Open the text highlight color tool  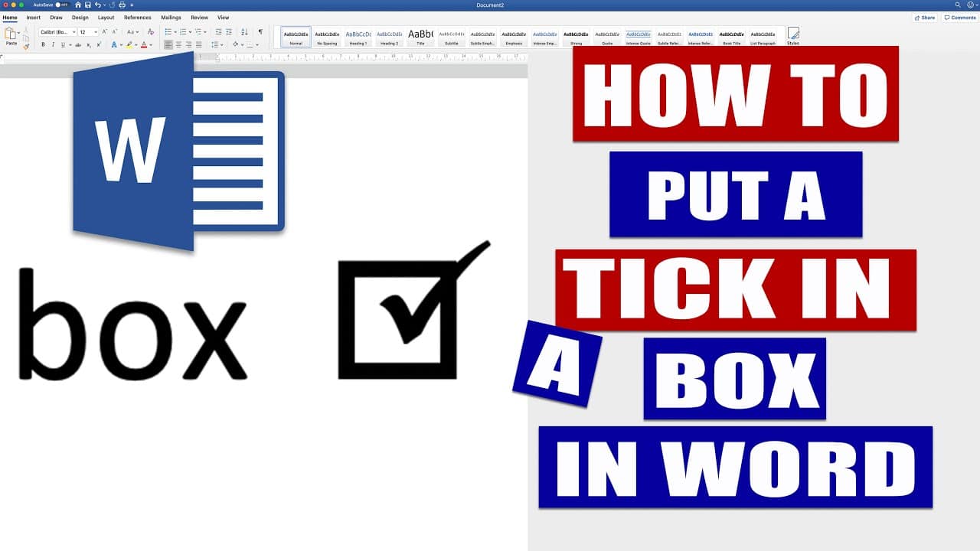[x=129, y=44]
